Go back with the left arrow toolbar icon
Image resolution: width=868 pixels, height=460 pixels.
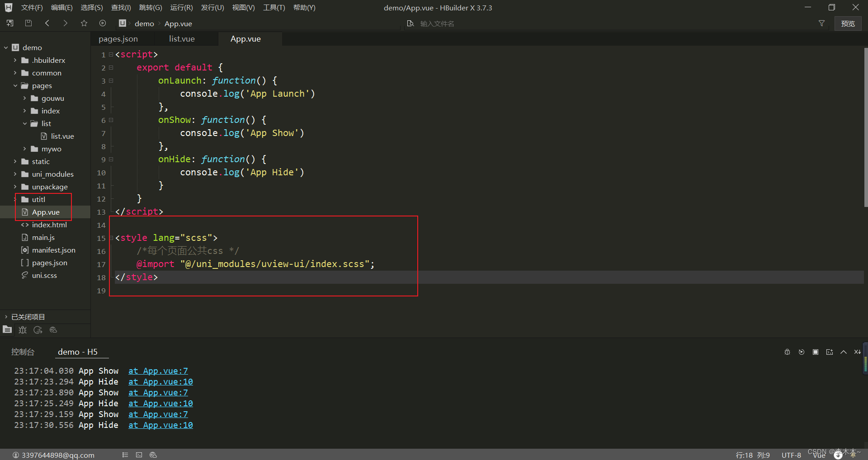click(47, 23)
